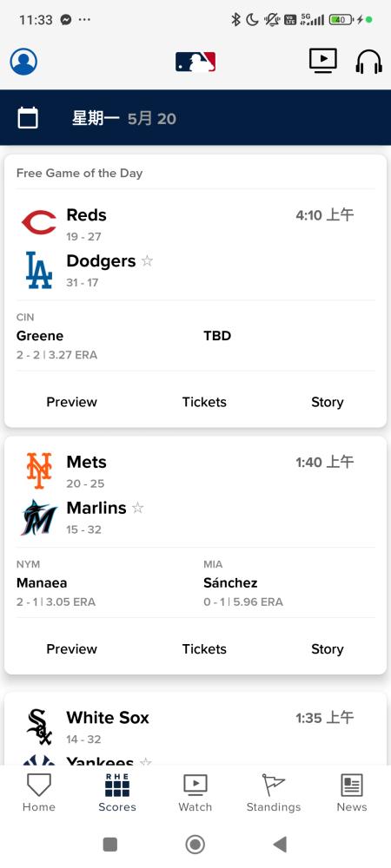Open the News tab
Viewport: 391px width, 868px height.
pos(352,792)
